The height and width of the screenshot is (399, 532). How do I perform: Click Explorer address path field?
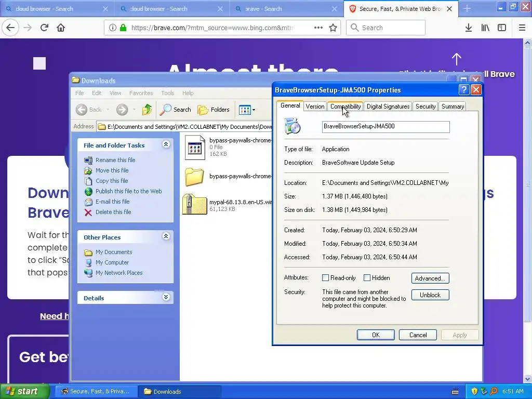[x=184, y=127]
